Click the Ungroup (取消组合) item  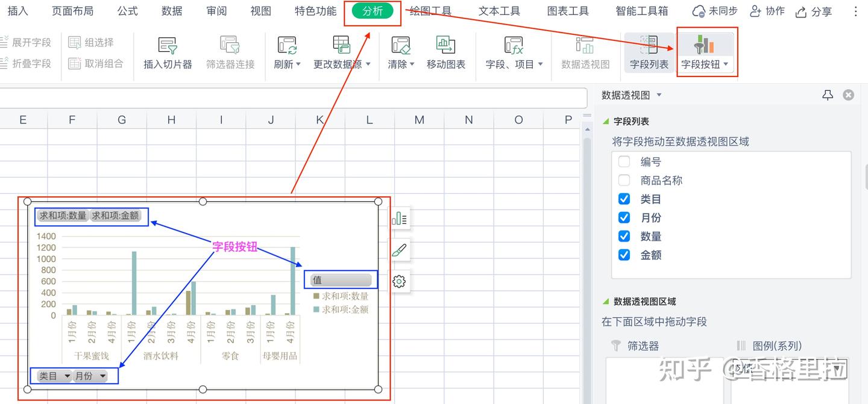point(95,63)
